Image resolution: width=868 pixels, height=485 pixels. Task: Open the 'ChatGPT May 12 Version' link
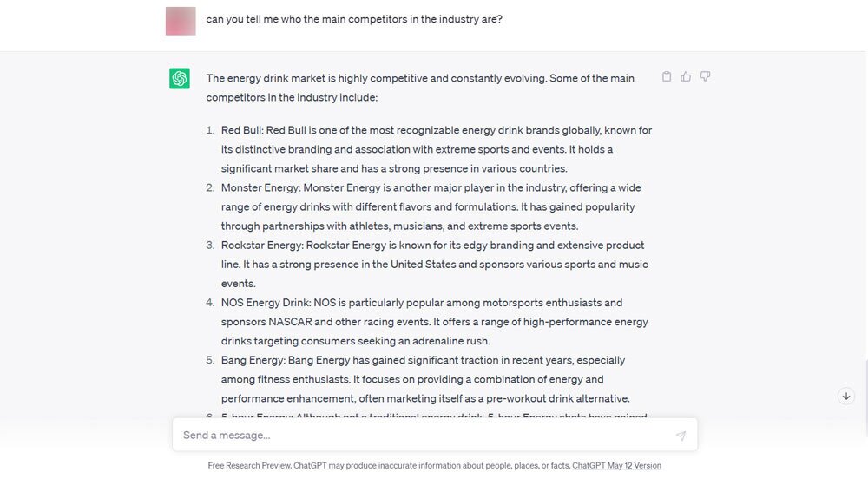616,466
